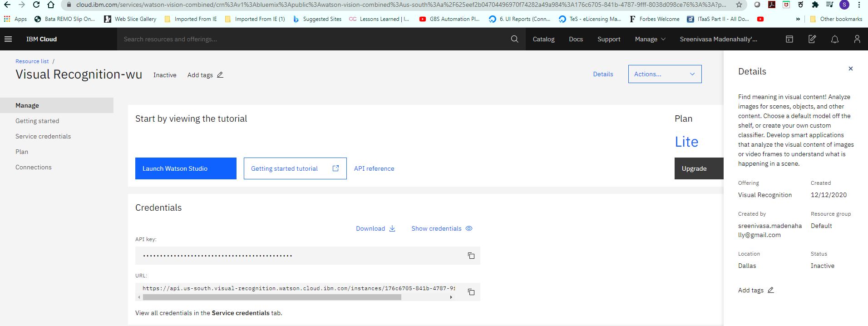868x326 pixels.
Task: Show more bookmarks with the double chevron
Action: (x=798, y=19)
